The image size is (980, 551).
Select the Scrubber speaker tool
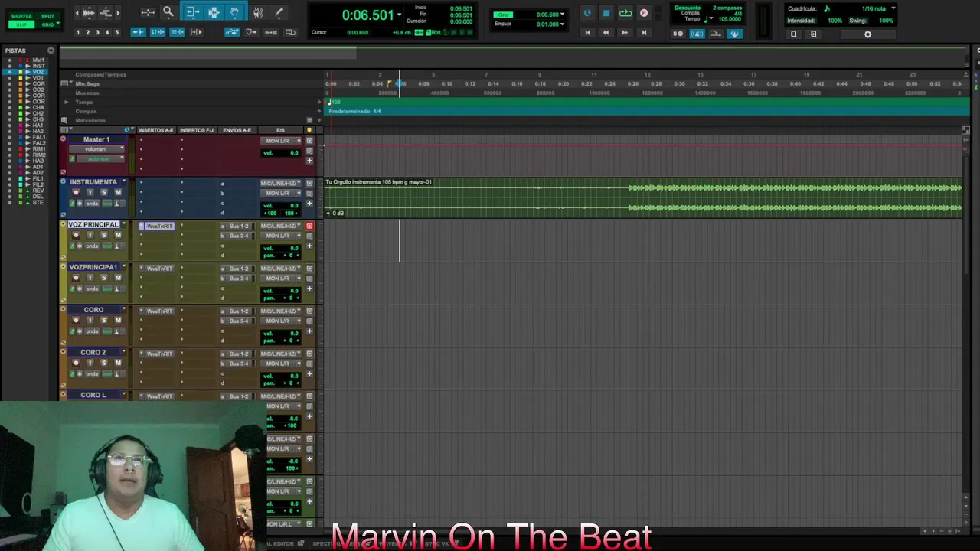coord(258,12)
